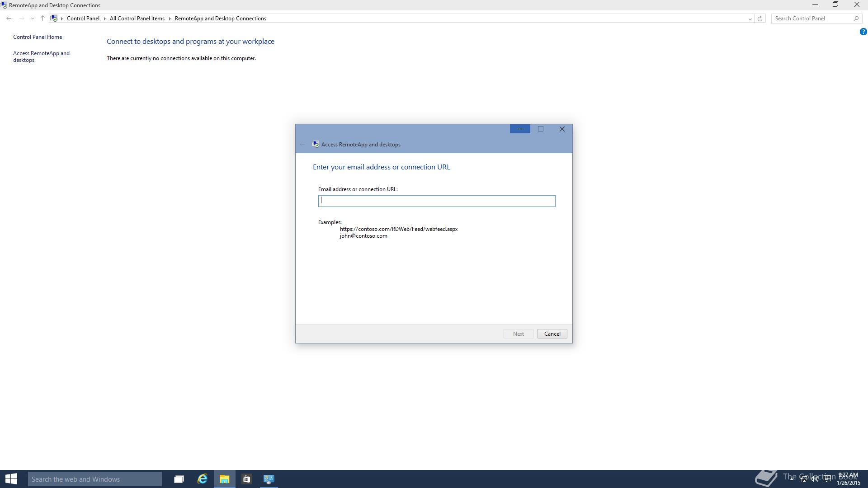
Task: Open recent locations dropdown arrow
Action: pyautogui.click(x=33, y=19)
